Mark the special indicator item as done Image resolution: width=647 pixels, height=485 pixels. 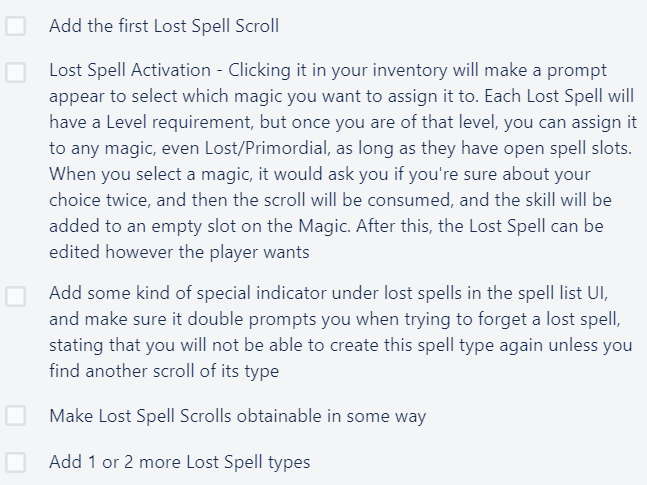pos(16,296)
